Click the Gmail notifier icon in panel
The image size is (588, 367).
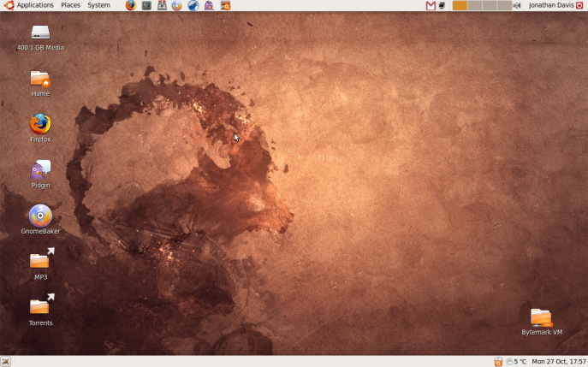pyautogui.click(x=431, y=5)
